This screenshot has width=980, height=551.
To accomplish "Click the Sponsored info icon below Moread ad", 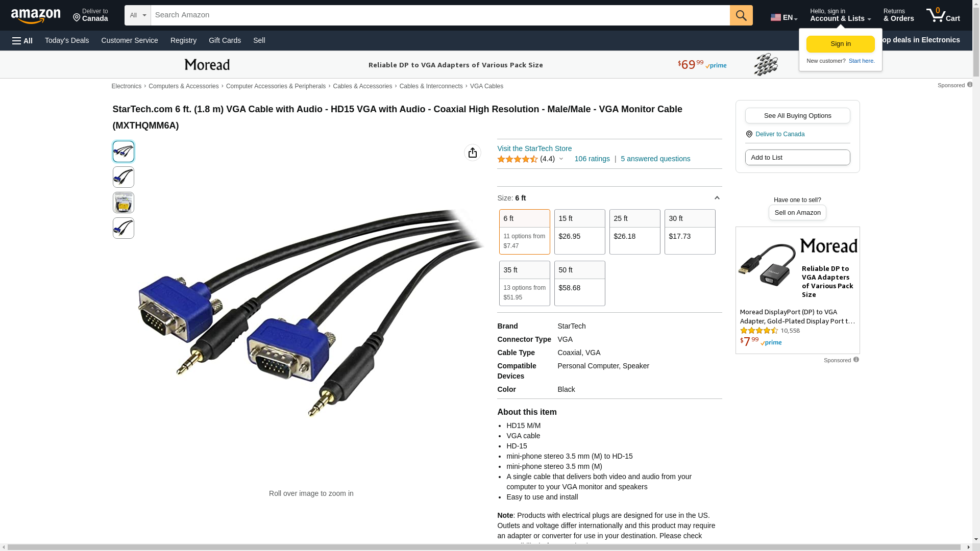I will click(856, 360).
